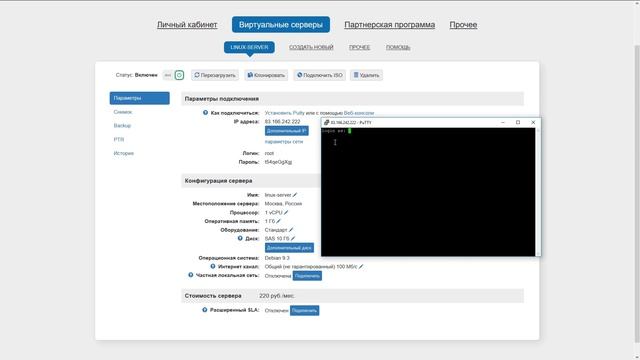
Task: Click the Debian 9.3 operating system text
Action: (x=277, y=258)
